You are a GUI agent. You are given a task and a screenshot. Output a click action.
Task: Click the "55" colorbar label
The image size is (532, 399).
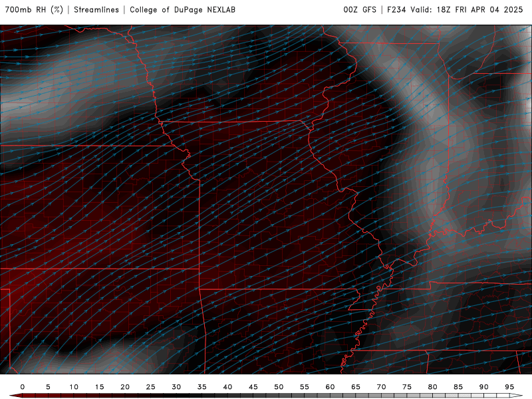(x=305, y=387)
